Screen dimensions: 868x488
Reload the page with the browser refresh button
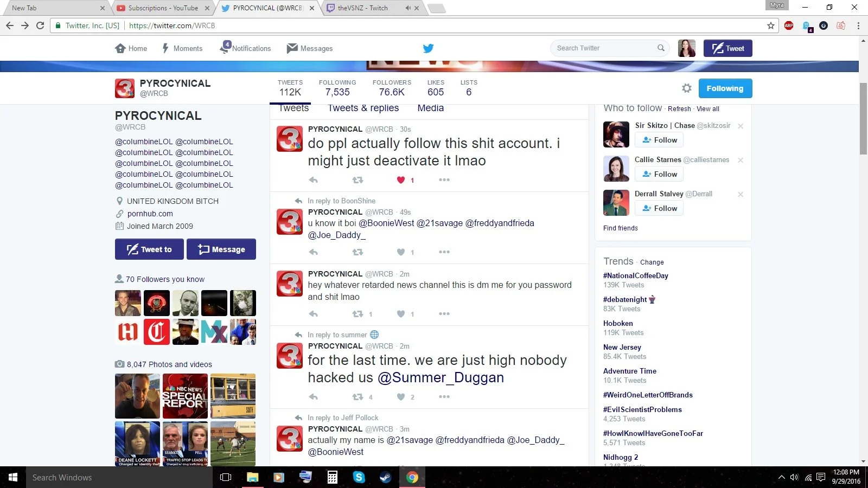[40, 25]
